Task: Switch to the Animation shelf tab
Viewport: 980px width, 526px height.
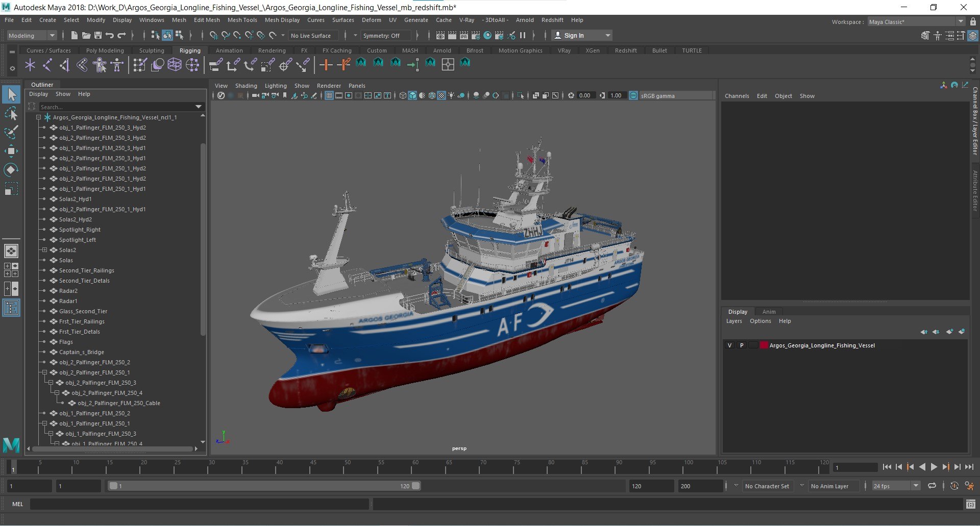Action: [x=229, y=51]
